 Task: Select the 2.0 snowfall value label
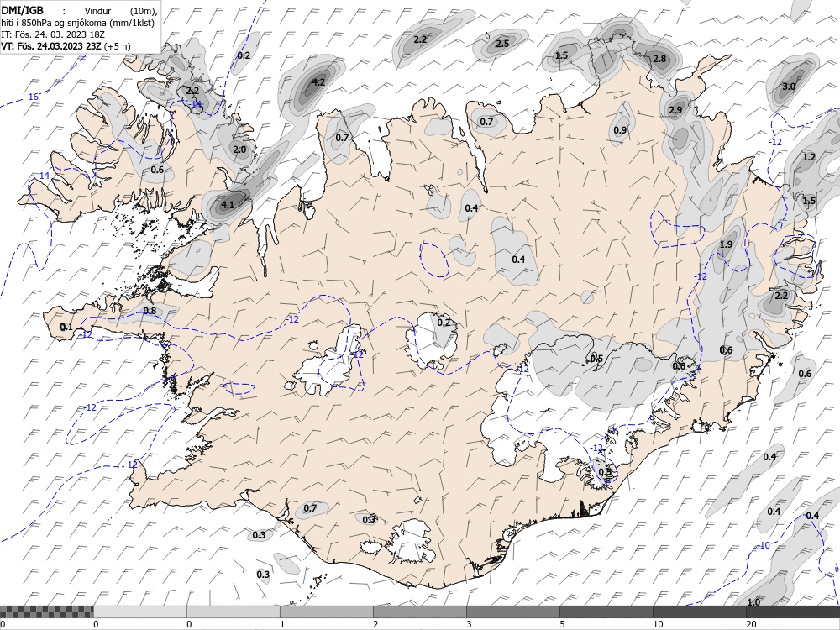(x=239, y=150)
